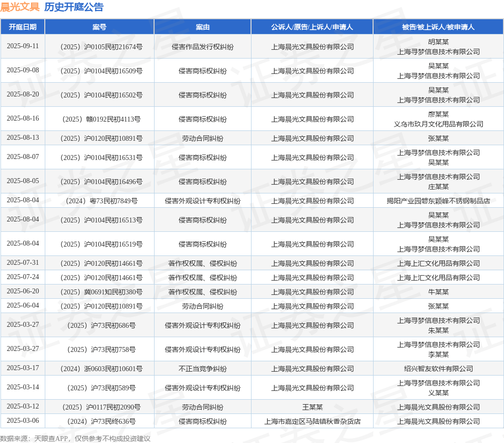
Task: Select case number 沪0104民初16509号
Action: coord(101,71)
